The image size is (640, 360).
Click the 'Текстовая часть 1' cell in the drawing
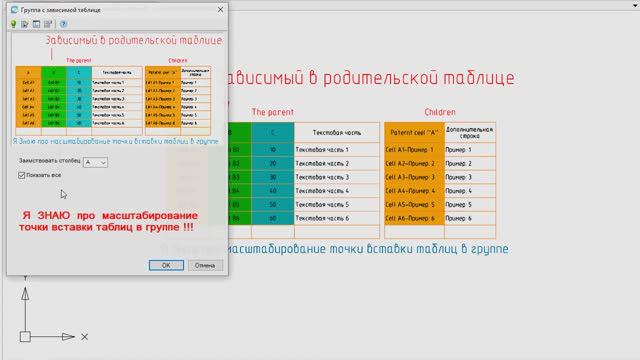337,149
